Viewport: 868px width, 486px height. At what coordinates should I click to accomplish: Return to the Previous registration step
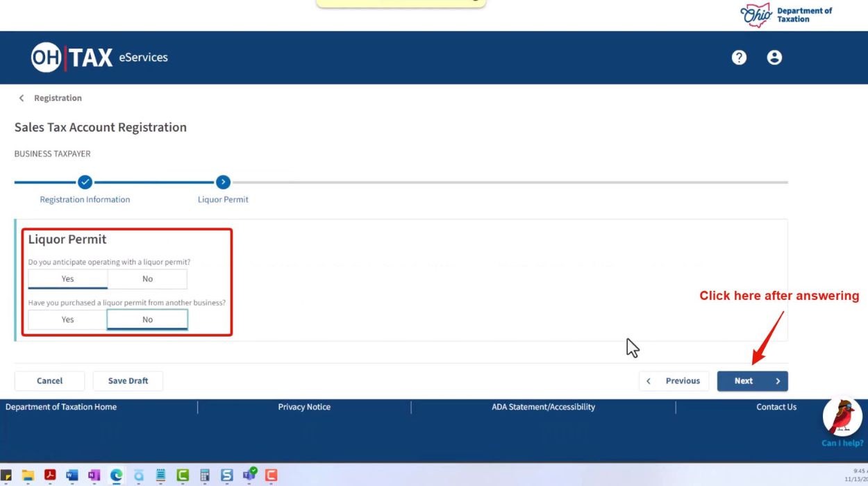tap(674, 381)
